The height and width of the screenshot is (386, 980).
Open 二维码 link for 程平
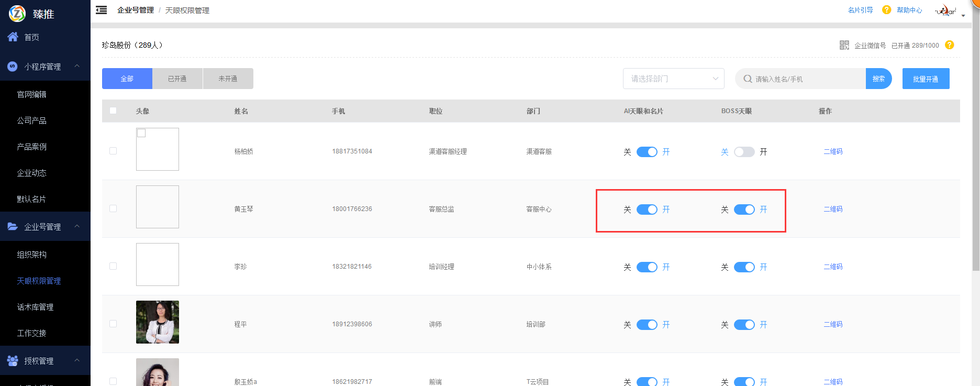(832, 324)
